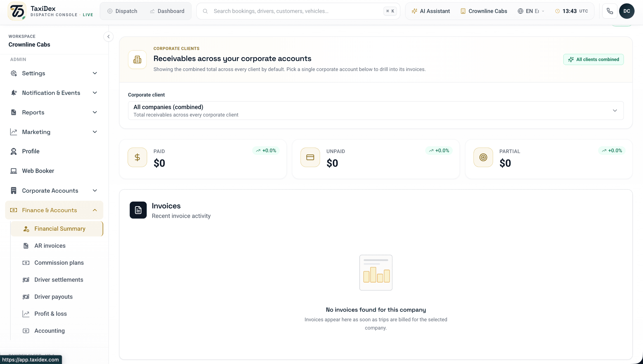Viewport: 643px width, 364px height.
Task: Click the UNPAID +0.0% trend badge
Action: pos(439,151)
